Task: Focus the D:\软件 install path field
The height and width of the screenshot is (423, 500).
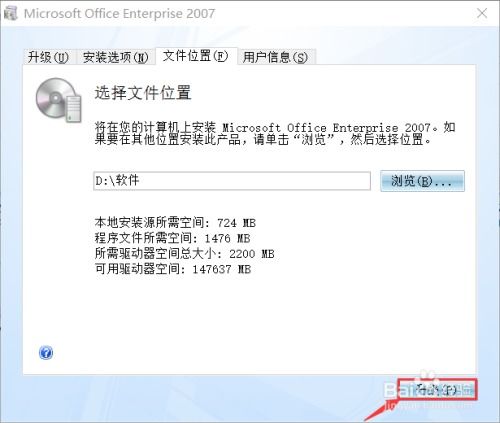Action: click(x=232, y=181)
